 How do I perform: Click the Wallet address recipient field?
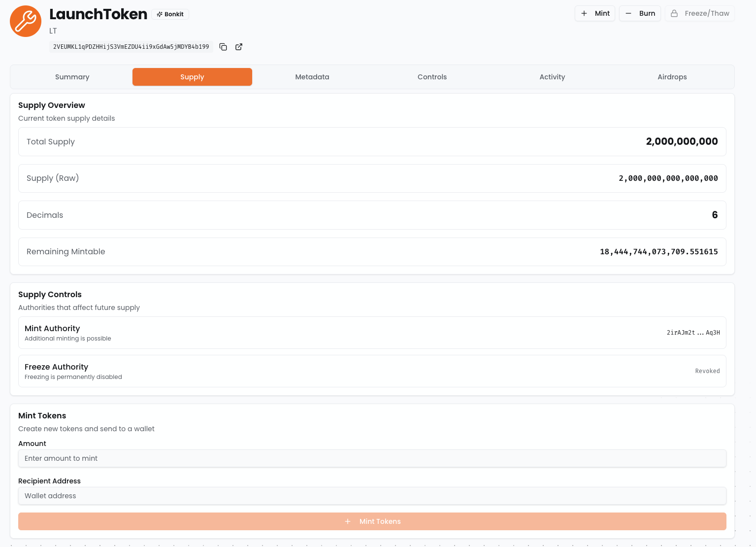point(372,496)
